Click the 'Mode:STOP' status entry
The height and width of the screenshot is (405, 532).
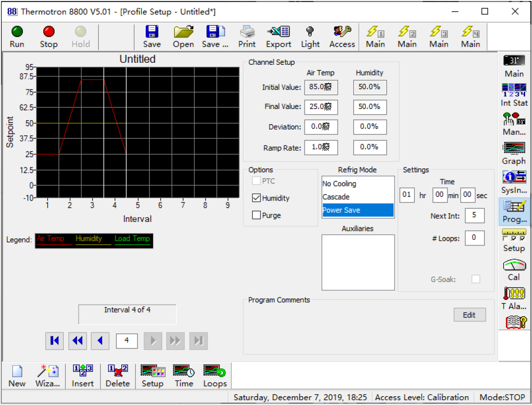(x=502, y=397)
